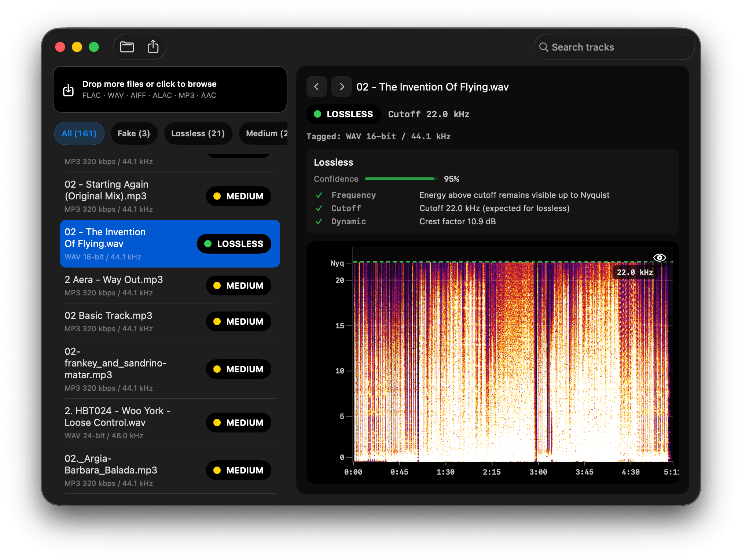
Task: Click the drop files download icon
Action: pos(68,90)
